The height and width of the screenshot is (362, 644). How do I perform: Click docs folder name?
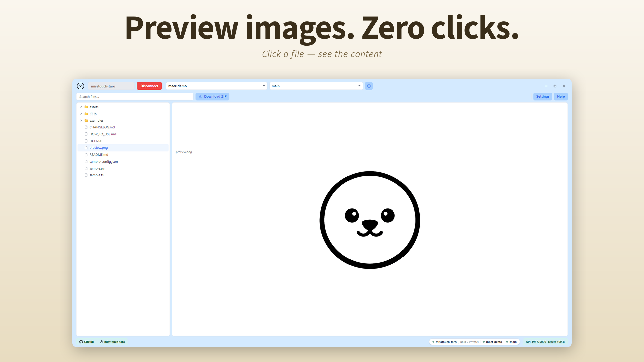coord(93,114)
